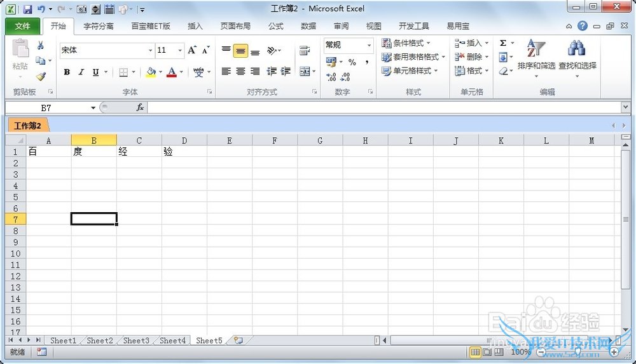
Task: Toggle center horizontal alignment
Action: pyautogui.click(x=240, y=72)
